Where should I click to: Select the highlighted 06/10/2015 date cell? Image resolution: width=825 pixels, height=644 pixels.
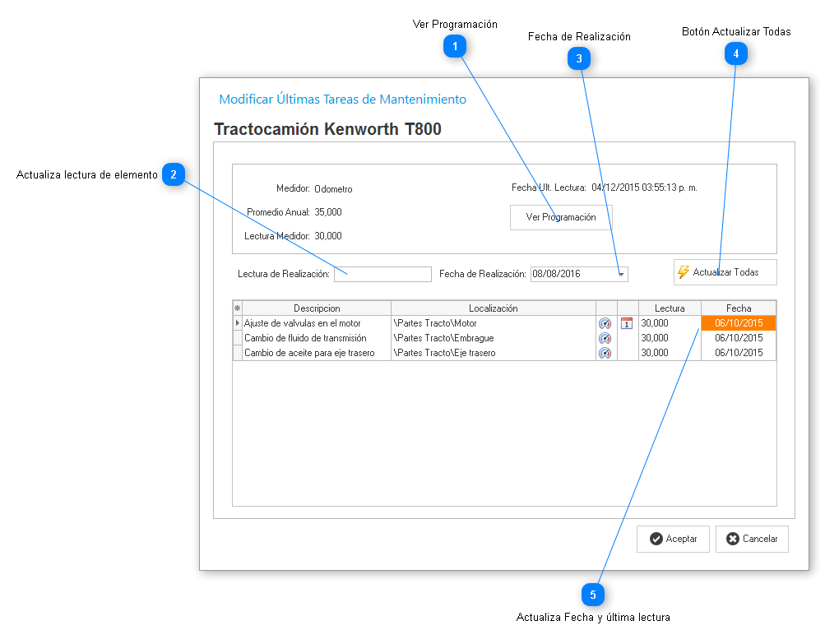(x=738, y=323)
